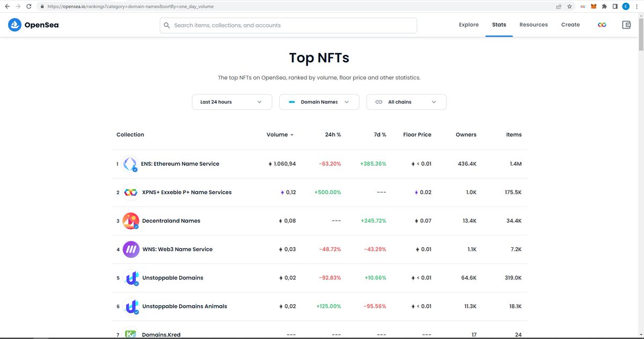This screenshot has height=339, width=644.
Task: Open ENS: Ethereum Name Service collection
Action: (x=180, y=164)
